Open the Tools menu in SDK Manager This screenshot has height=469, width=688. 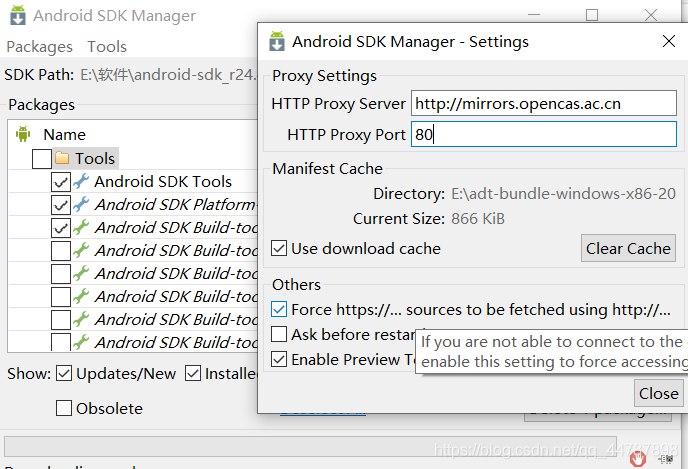pos(107,47)
